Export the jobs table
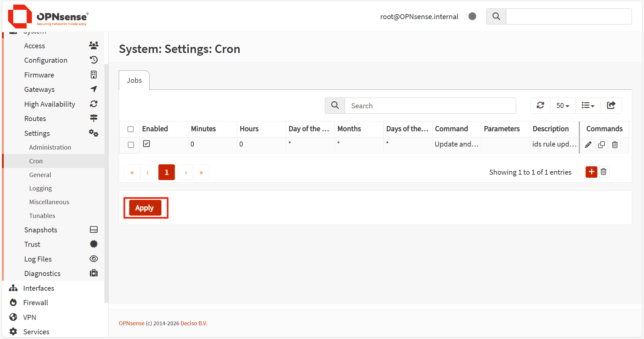Viewport: 644px width, 339px height. click(611, 106)
